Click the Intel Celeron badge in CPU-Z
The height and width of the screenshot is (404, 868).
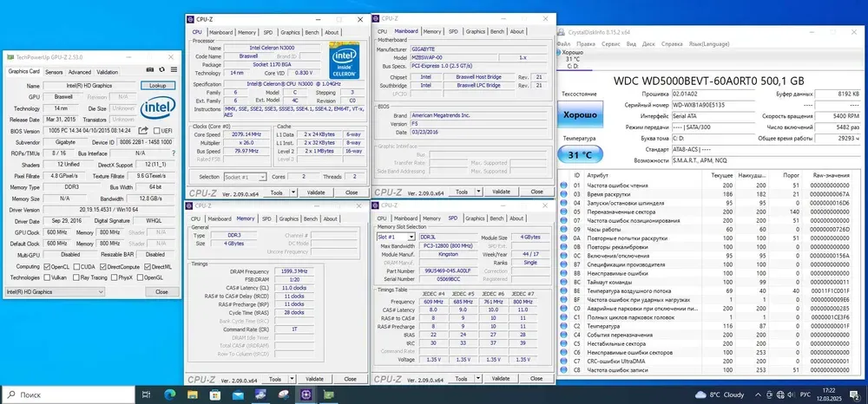[344, 60]
